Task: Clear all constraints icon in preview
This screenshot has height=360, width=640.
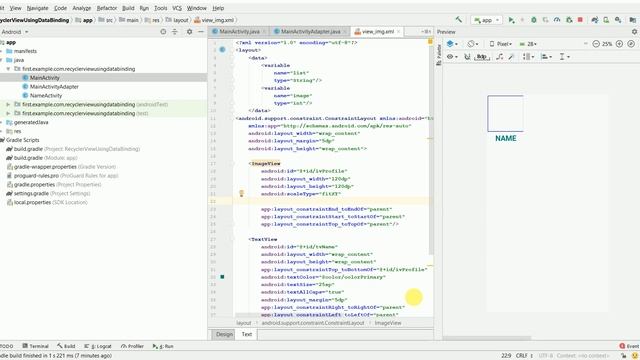Action: 500,57
